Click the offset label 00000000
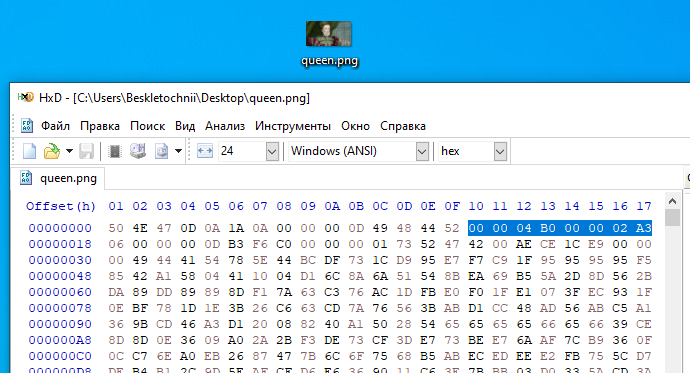690x373 pixels. click(x=60, y=228)
